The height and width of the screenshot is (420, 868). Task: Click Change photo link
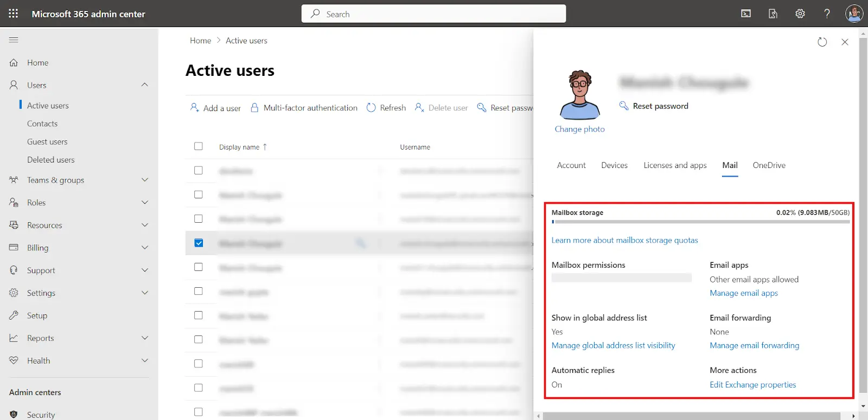(579, 129)
